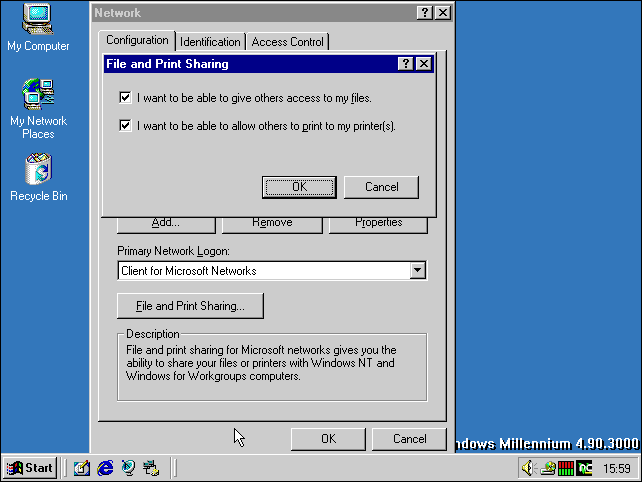Open My Network Places icon
Screen dimensions: 642x482
coord(38,109)
